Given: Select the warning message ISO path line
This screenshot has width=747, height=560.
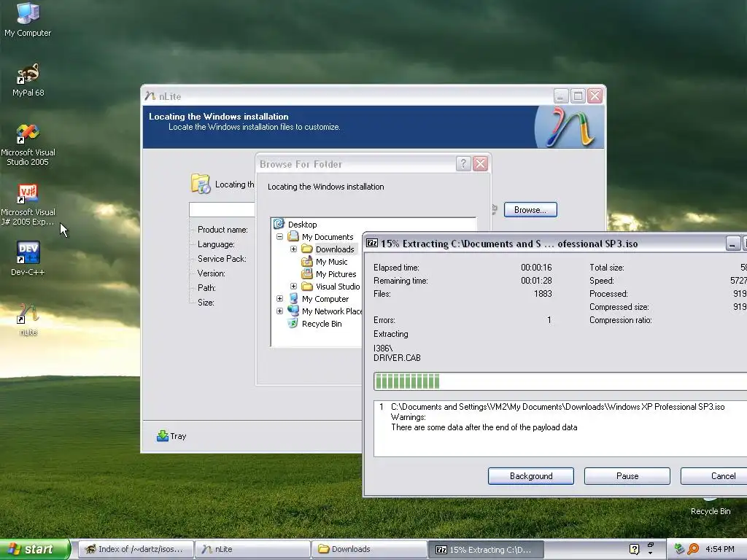Looking at the screenshot, I should 557,407.
